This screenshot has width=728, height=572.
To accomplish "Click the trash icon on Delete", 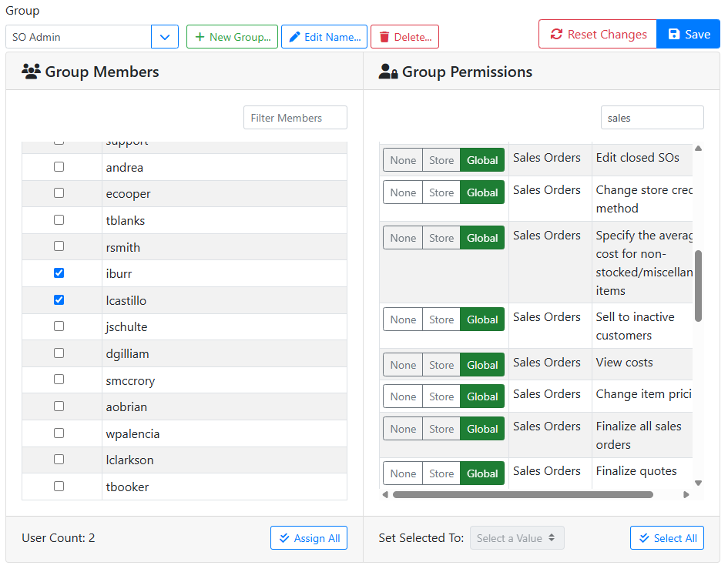I will tap(384, 37).
